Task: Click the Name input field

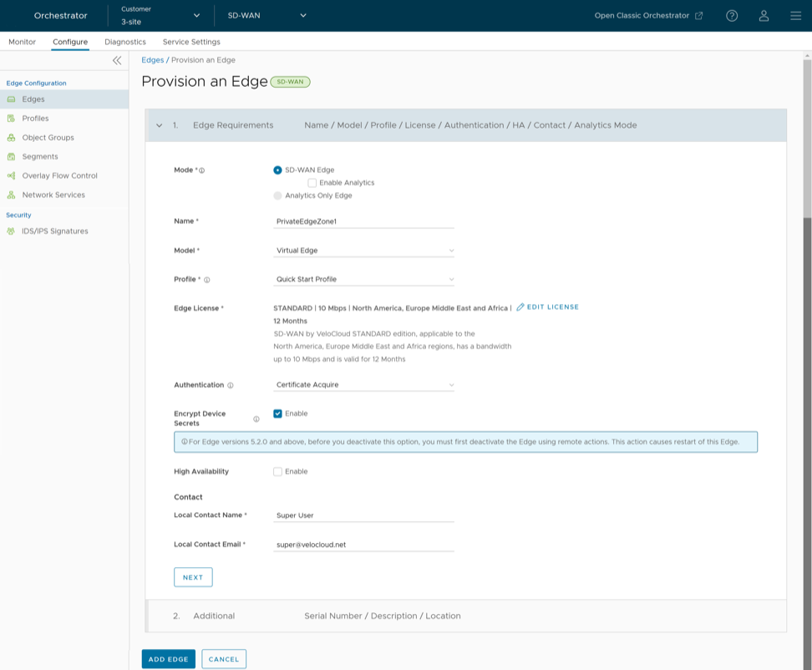Action: (x=364, y=222)
